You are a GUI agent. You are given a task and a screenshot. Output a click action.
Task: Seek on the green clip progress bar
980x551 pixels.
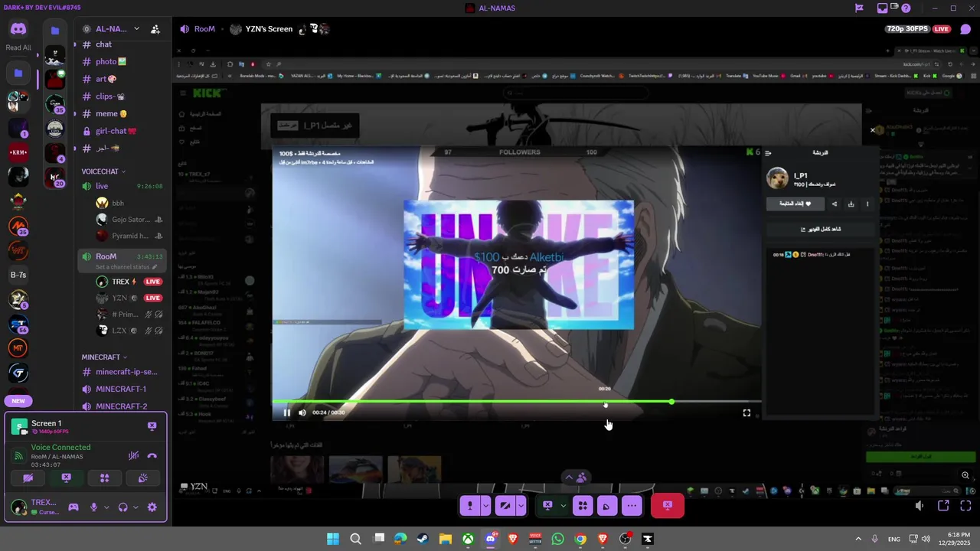[x=517, y=402]
